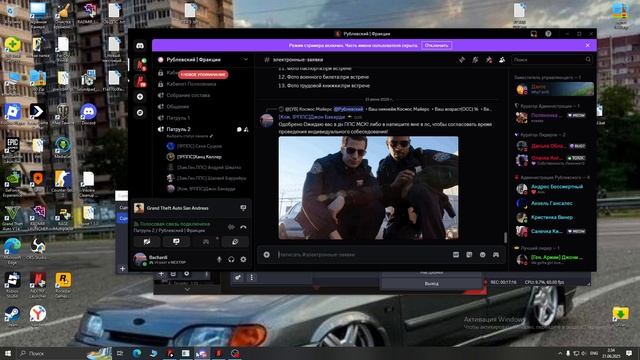This screenshot has height=360, width=640.
Task: Click Отключить button in streamer mode banner
Action: pos(436,45)
